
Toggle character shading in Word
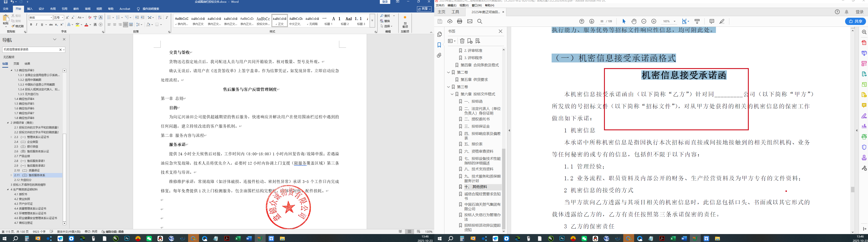95,25
